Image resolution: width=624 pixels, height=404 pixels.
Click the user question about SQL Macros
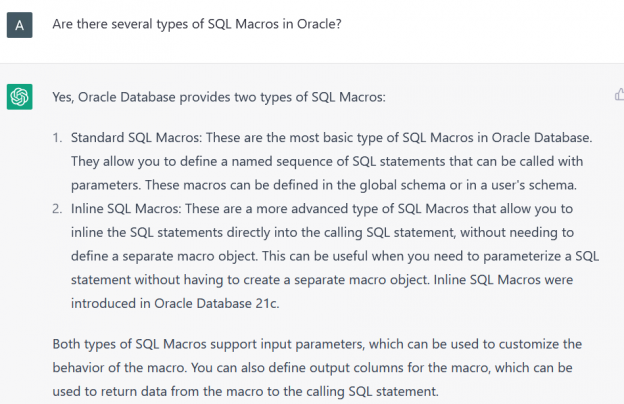pyautogui.click(x=196, y=23)
